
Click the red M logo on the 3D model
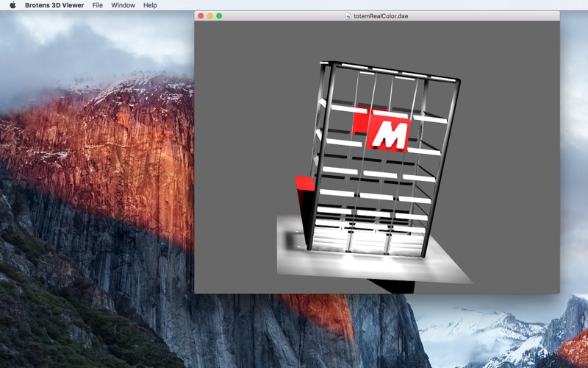[389, 133]
